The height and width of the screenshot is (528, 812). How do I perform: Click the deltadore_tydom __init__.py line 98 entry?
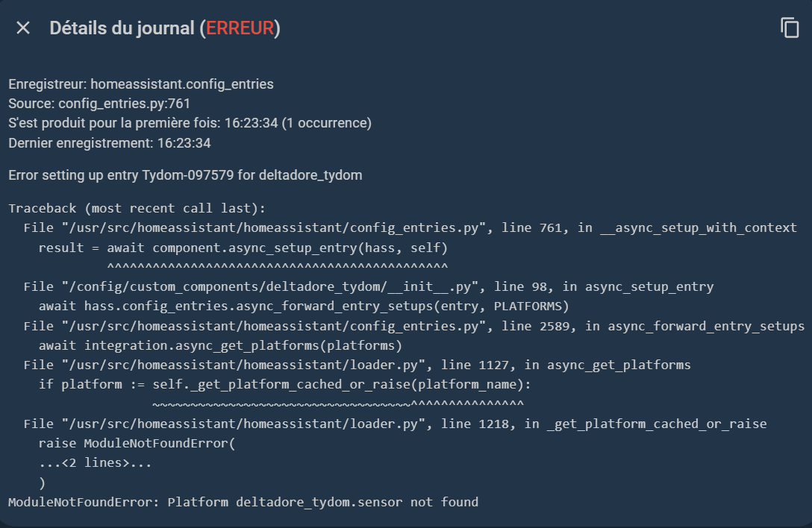tap(368, 286)
